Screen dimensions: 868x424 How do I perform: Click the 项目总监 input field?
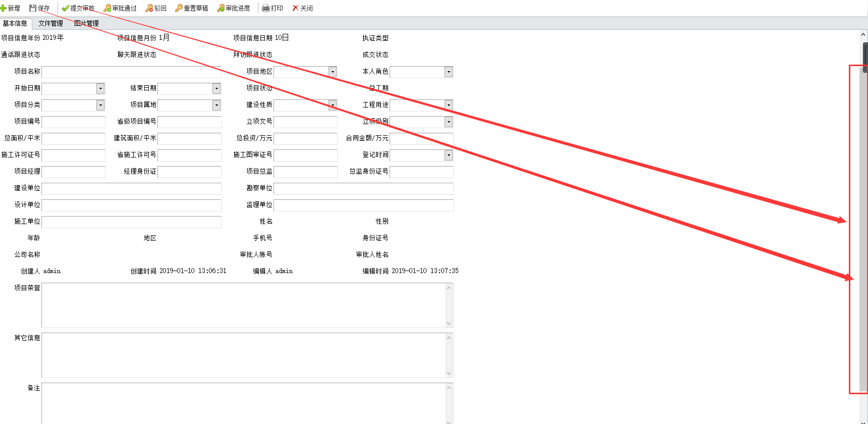pos(305,172)
